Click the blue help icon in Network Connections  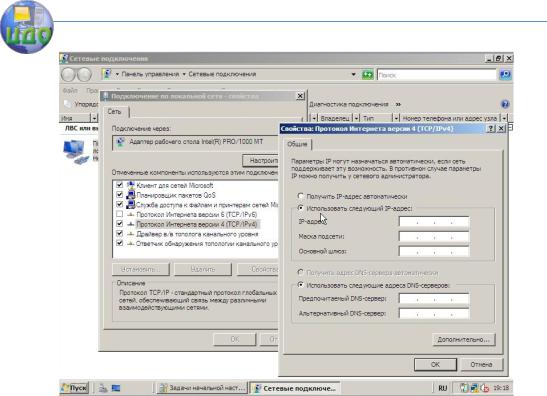point(505,104)
